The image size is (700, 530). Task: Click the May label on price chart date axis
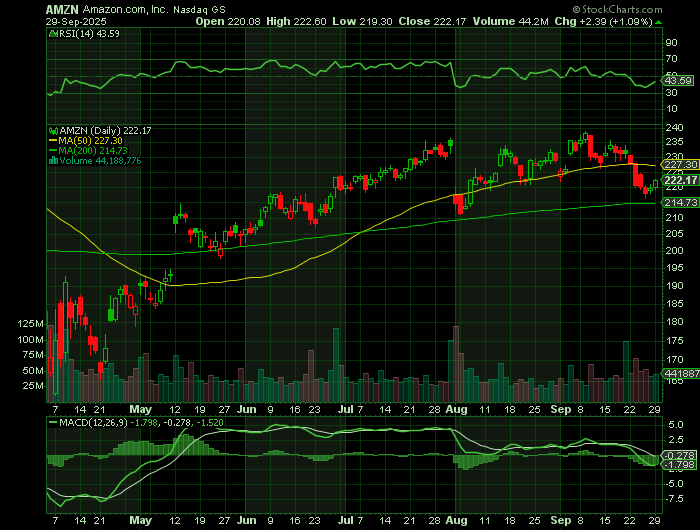[x=140, y=409]
